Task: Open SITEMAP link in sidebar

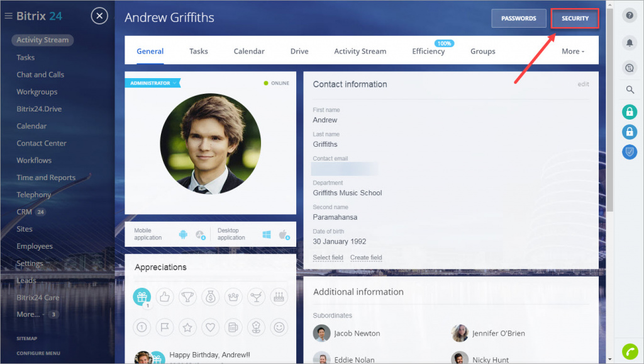Action: click(26, 339)
